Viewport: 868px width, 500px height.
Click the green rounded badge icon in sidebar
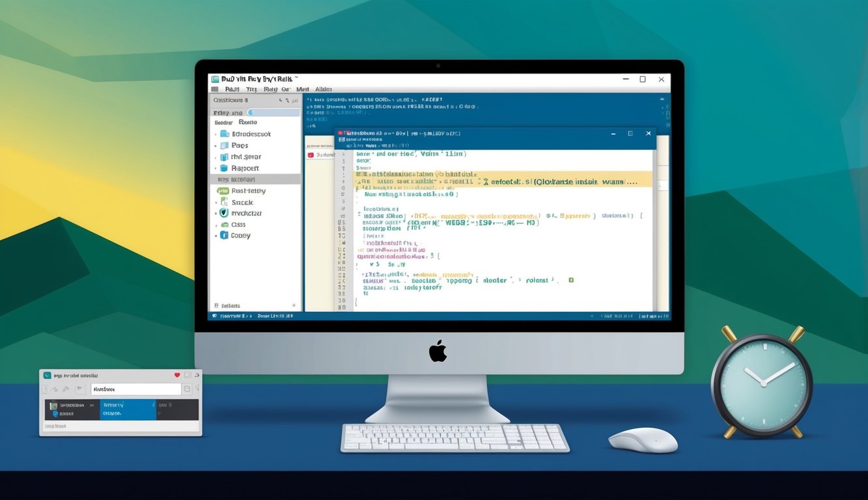(x=223, y=191)
